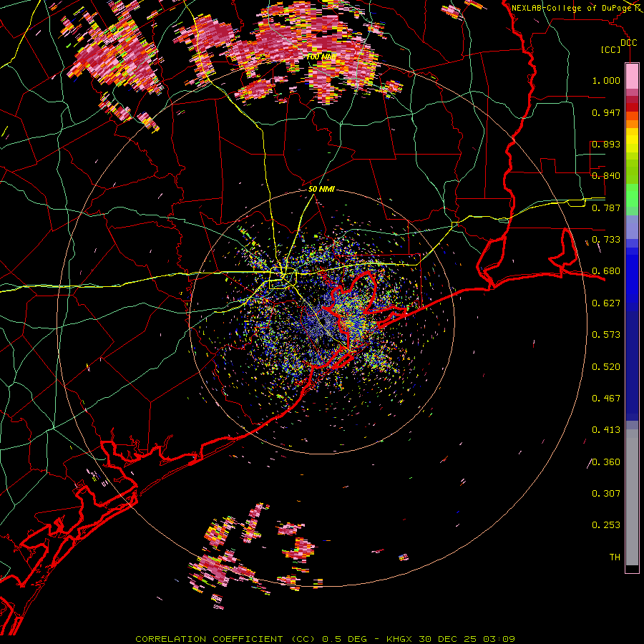Image resolution: width=644 pixels, height=644 pixels.
Task: Pick the bright green segment of the color bar
Action: pyautogui.click(x=632, y=195)
